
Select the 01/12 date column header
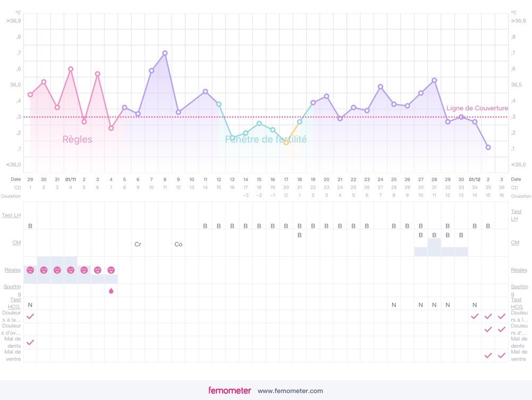[x=475, y=179]
